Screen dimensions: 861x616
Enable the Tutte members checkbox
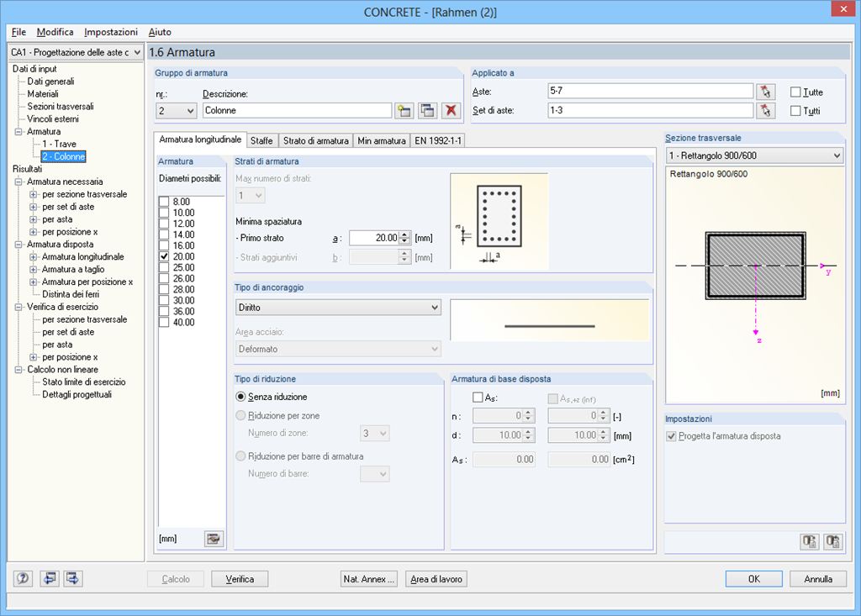[x=795, y=92]
